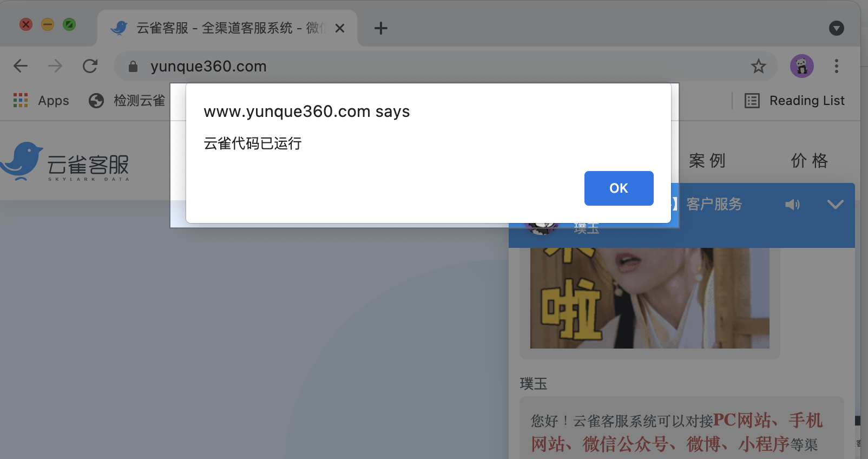Open the Reading List
The width and height of the screenshot is (868, 459).
click(x=794, y=101)
